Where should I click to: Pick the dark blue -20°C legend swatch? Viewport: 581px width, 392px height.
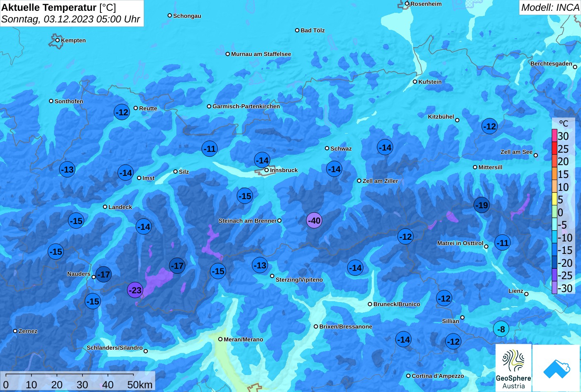554,263
